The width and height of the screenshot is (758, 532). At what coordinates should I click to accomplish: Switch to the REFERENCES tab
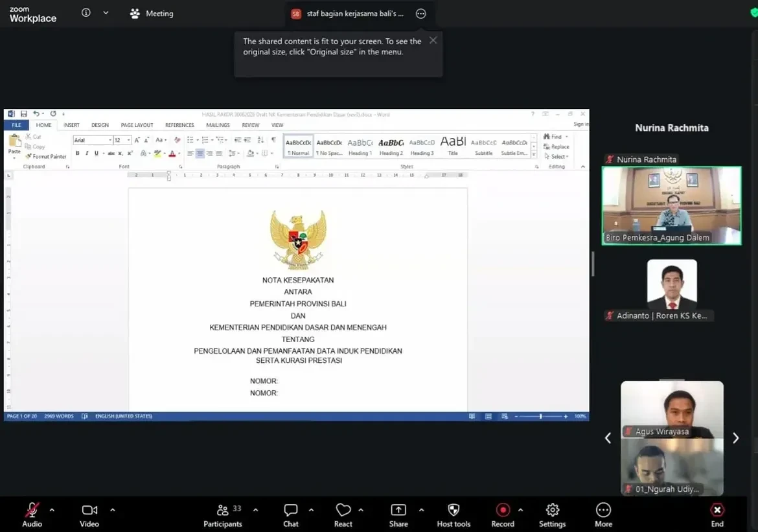click(179, 125)
